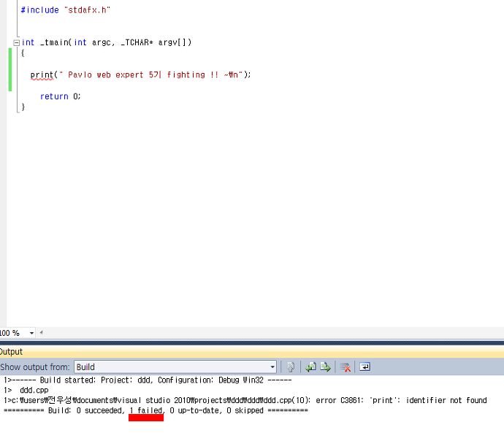Click the horizontal scrollbar left arrow
Viewport: 504px width, 441px height.
point(41,333)
